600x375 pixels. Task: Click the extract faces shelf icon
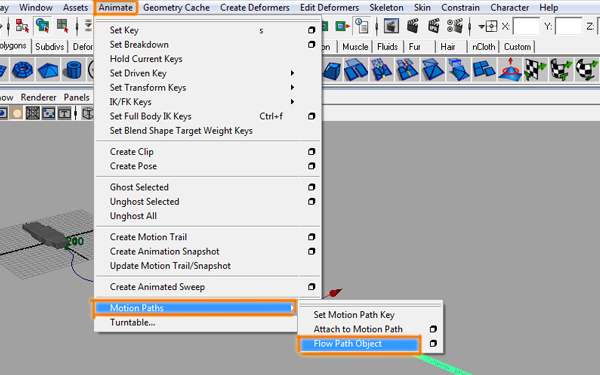pyautogui.click(x=356, y=70)
